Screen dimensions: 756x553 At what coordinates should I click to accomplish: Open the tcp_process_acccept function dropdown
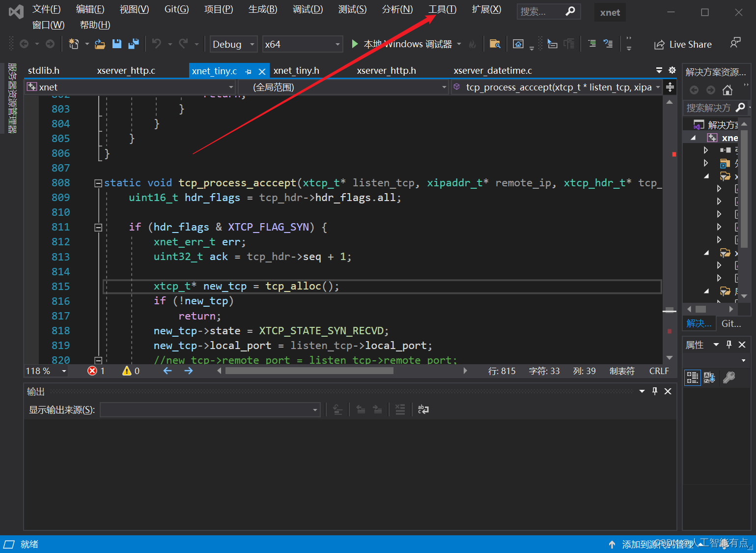click(557, 87)
